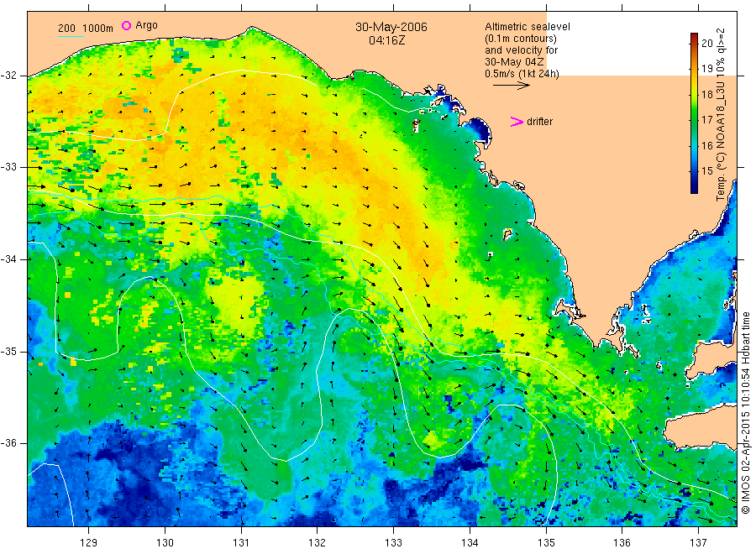Image resolution: width=756 pixels, height=554 pixels.
Task: Click the 134 longitude axis label
Action: tap(470, 543)
